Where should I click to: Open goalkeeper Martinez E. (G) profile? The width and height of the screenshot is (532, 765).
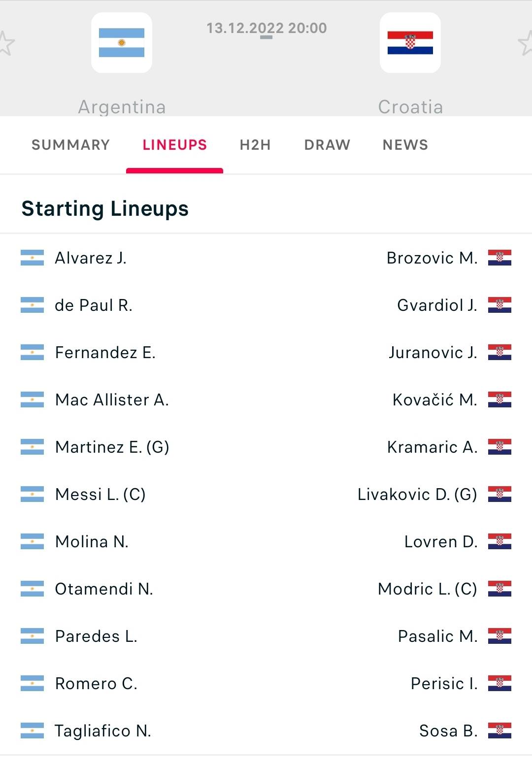112,447
